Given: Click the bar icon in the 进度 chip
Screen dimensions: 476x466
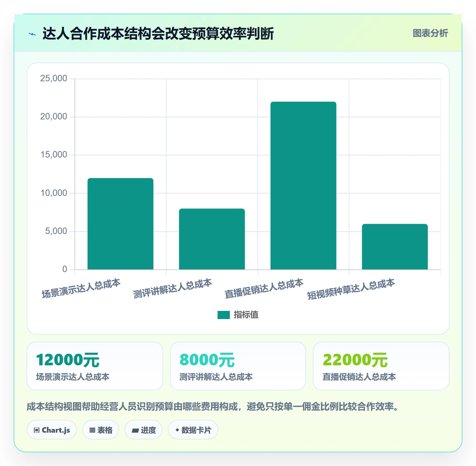Looking at the screenshot, I should coord(135,431).
